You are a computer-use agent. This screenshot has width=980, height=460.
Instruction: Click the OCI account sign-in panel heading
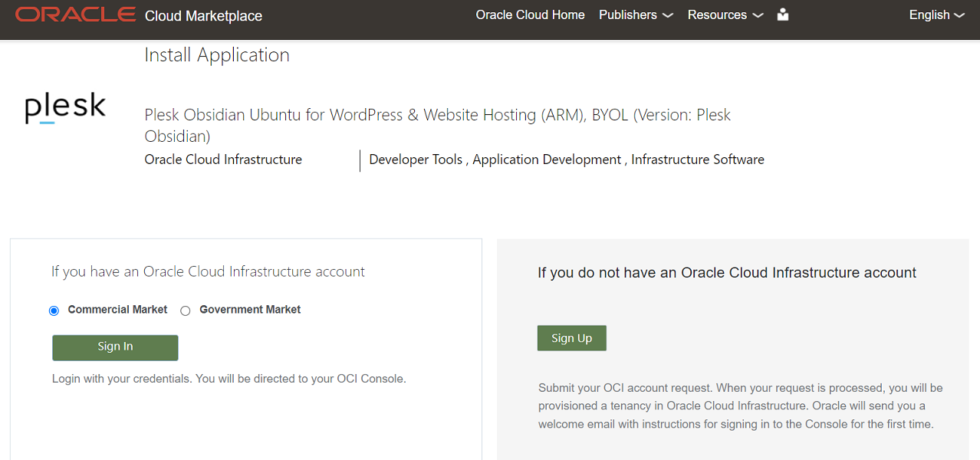click(207, 271)
